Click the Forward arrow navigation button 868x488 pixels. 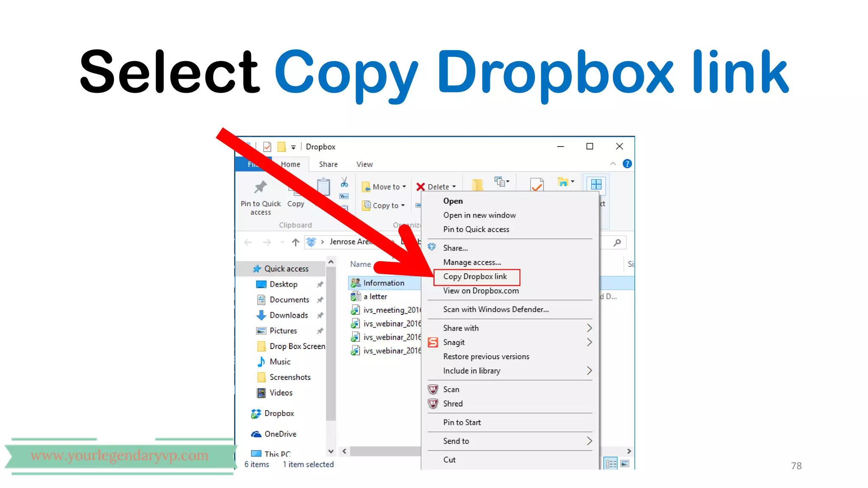pyautogui.click(x=267, y=242)
